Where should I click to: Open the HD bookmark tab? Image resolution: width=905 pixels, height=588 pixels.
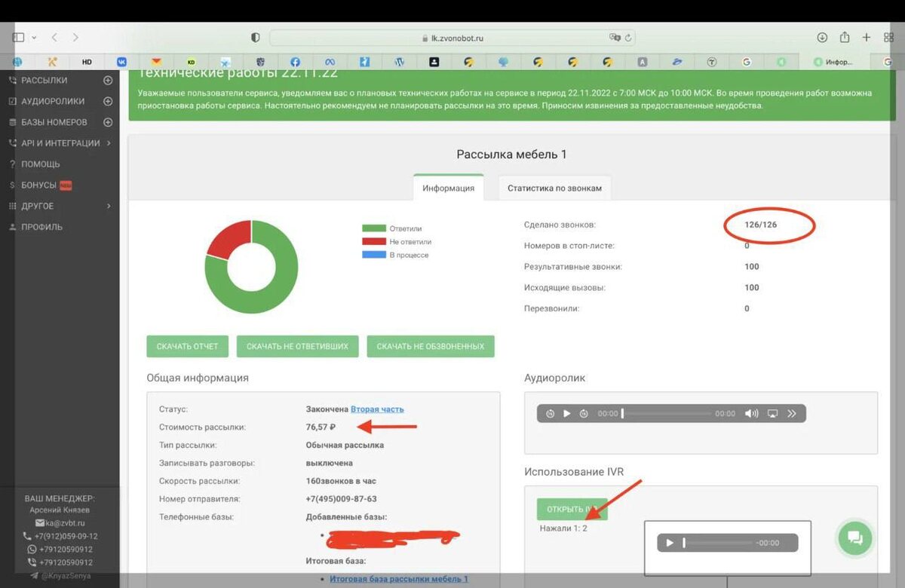point(87,62)
